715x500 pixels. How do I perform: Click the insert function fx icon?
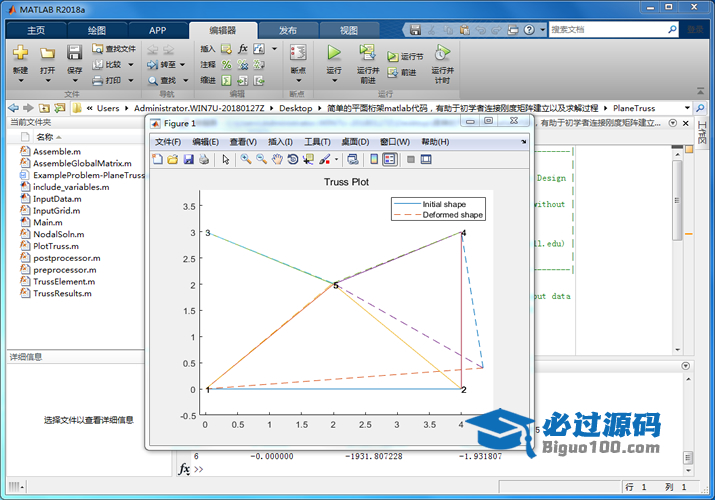243,48
